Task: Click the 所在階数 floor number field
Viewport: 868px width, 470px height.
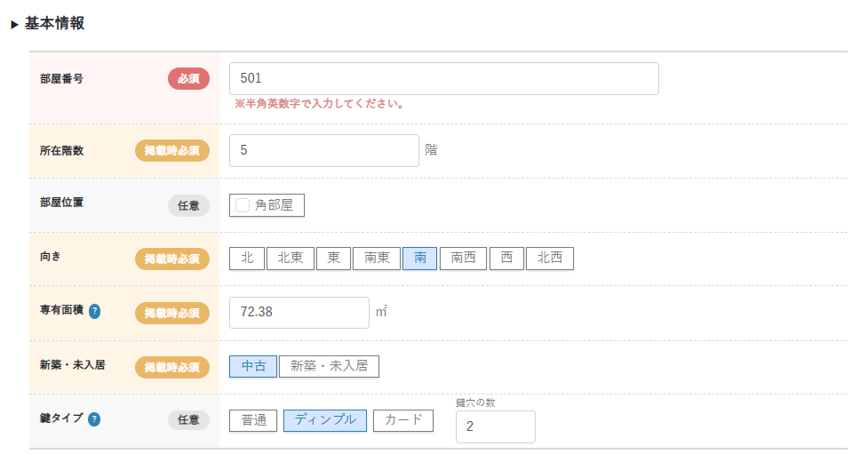Action: [x=324, y=150]
